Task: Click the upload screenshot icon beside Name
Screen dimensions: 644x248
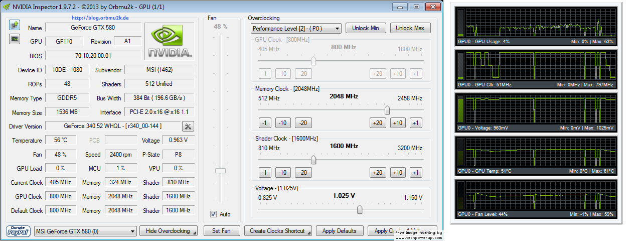Action: pyautogui.click(x=14, y=25)
